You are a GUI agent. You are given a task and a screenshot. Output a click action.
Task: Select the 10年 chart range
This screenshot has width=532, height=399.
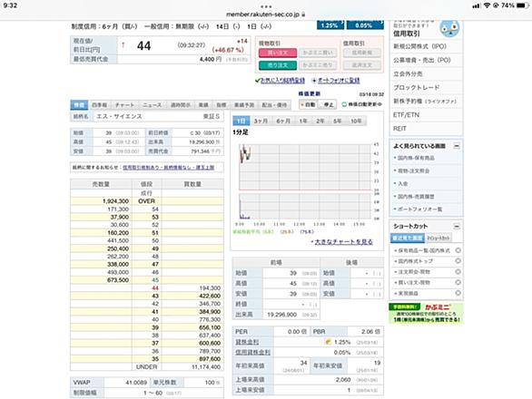click(x=356, y=121)
